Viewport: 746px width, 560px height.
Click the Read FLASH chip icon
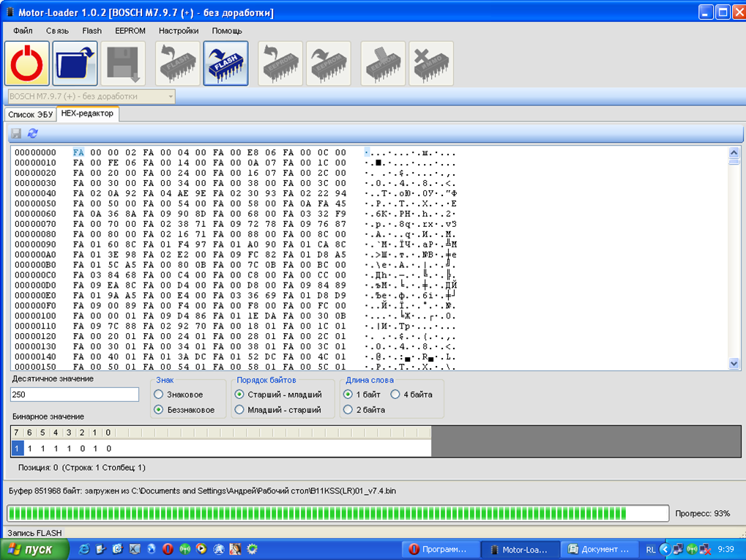click(x=178, y=64)
